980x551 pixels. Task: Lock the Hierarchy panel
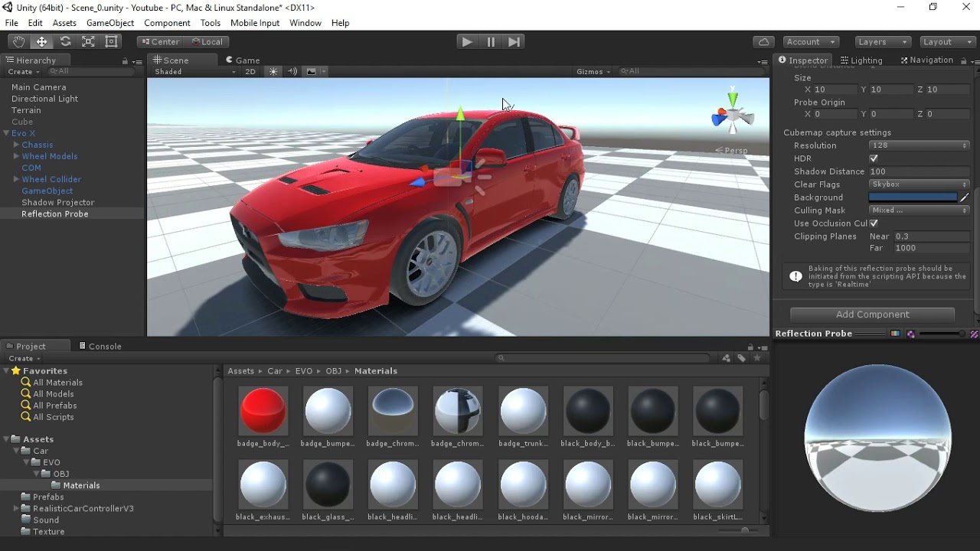click(x=125, y=60)
